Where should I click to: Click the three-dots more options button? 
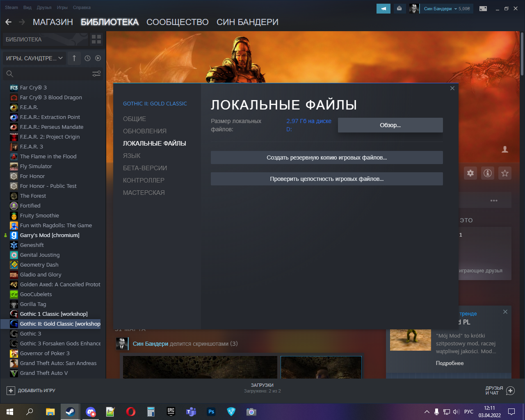click(494, 201)
